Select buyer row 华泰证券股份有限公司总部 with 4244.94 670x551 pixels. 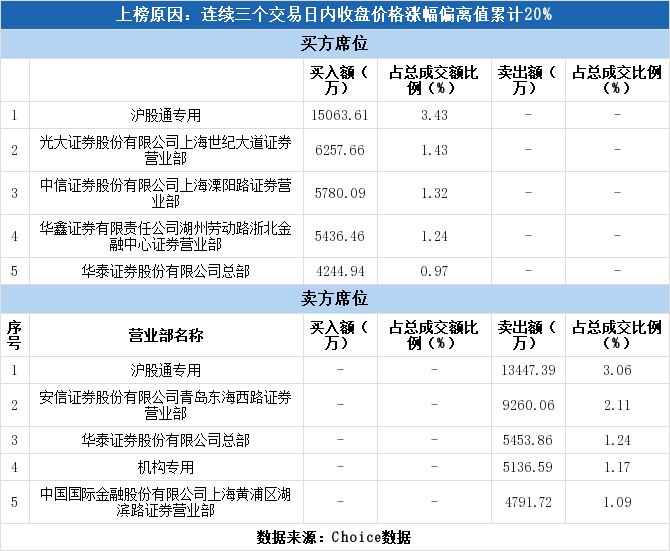tap(166, 271)
